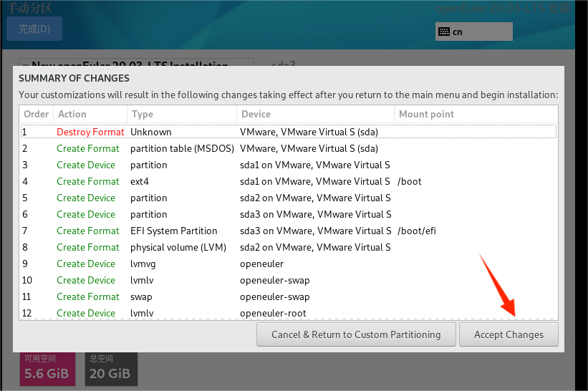Sort by the Action column header
The height and width of the screenshot is (391, 588).
pos(90,114)
